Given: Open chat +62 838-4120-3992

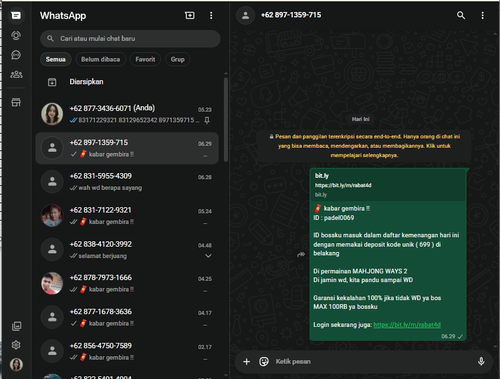Looking at the screenshot, I should click(x=127, y=250).
